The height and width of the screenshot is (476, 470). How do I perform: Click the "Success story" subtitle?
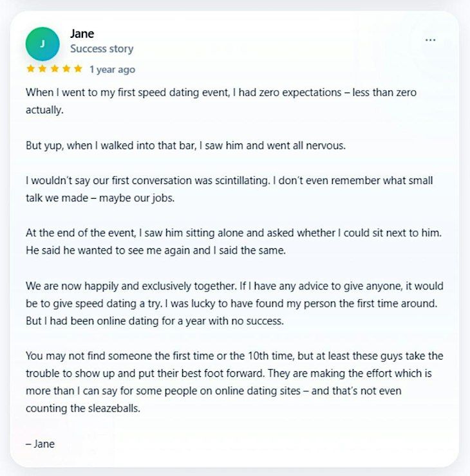(102, 49)
